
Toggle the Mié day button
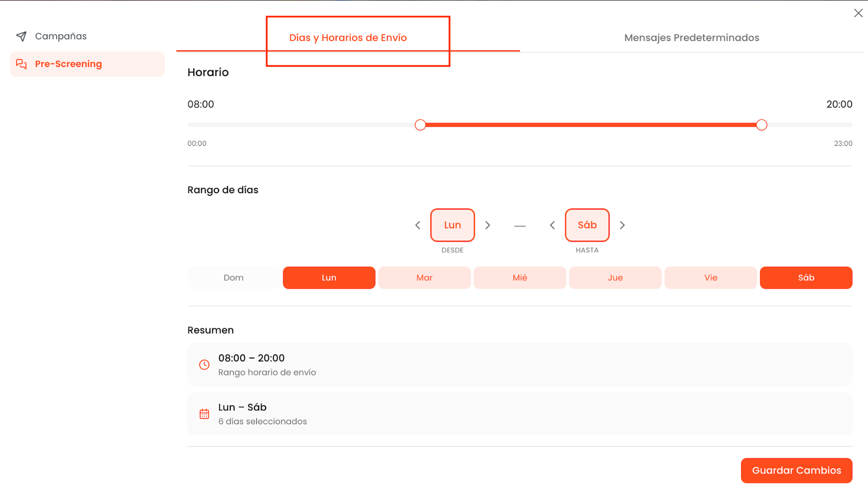point(520,278)
